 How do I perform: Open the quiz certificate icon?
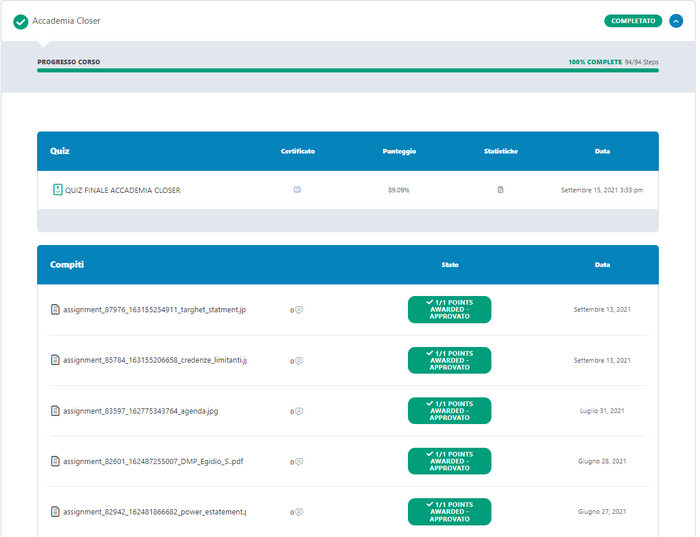pyautogui.click(x=297, y=189)
